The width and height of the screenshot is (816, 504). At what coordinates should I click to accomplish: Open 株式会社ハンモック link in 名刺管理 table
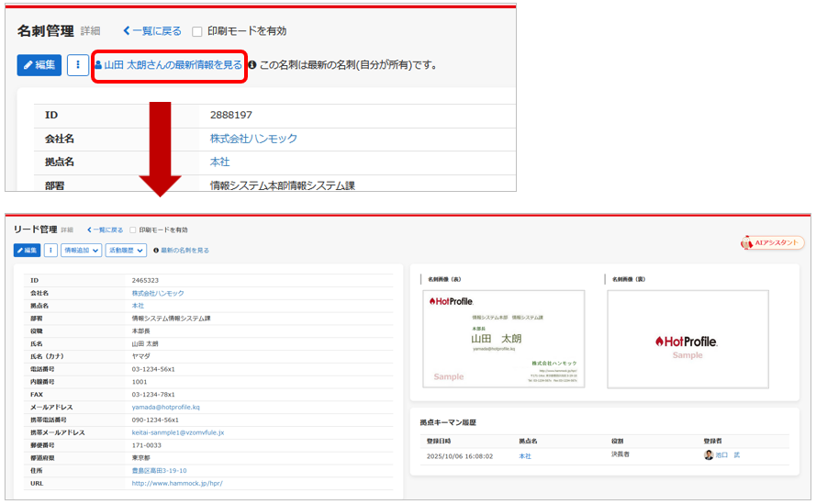[253, 139]
